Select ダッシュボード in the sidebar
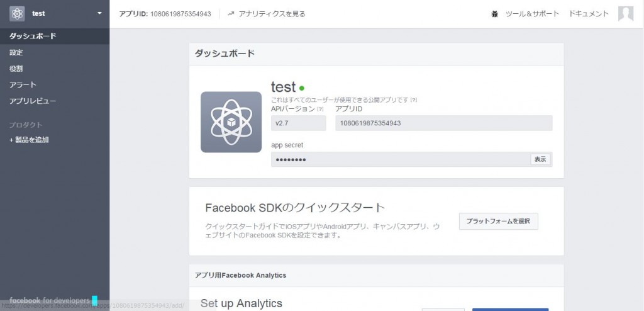The width and height of the screenshot is (644, 311). pyautogui.click(x=55, y=37)
